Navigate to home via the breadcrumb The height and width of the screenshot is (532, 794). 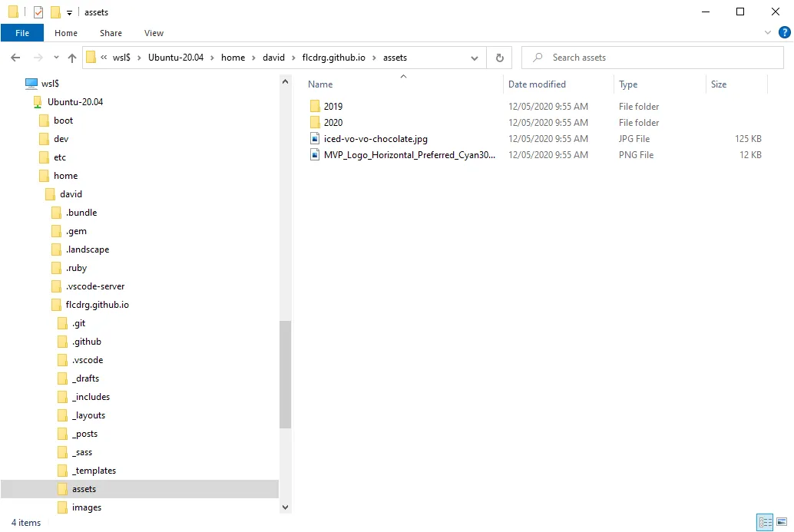tap(233, 58)
